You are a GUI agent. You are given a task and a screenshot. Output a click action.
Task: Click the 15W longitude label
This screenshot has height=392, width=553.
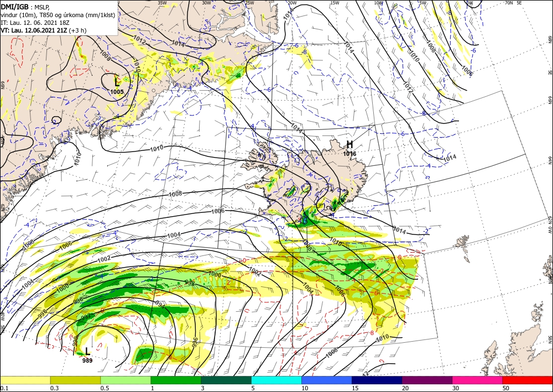pyautogui.click(x=335, y=3)
